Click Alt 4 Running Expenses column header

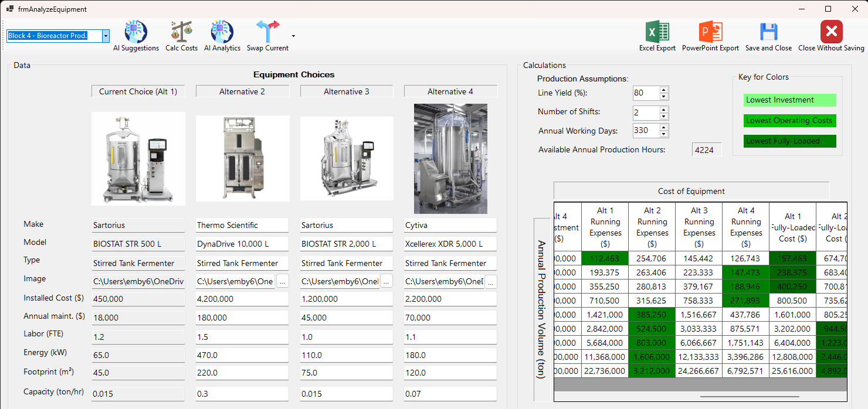(x=746, y=227)
